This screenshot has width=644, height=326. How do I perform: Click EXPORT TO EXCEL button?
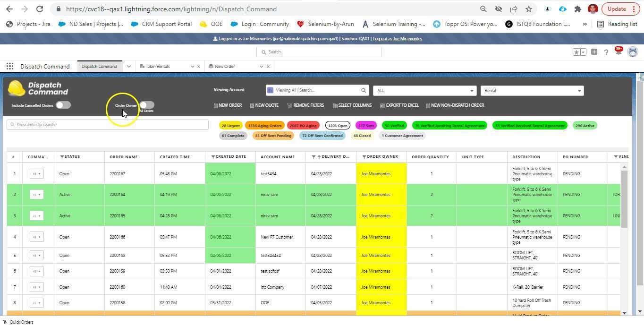point(399,105)
